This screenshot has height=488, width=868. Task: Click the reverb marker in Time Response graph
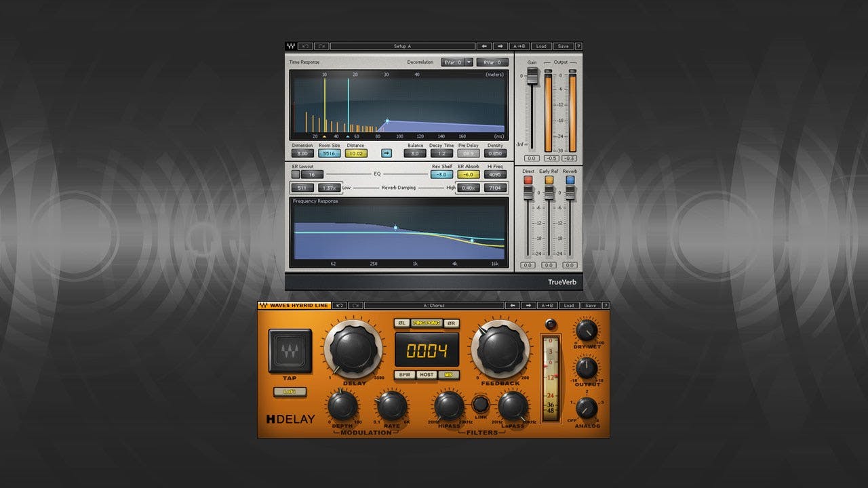(x=387, y=121)
